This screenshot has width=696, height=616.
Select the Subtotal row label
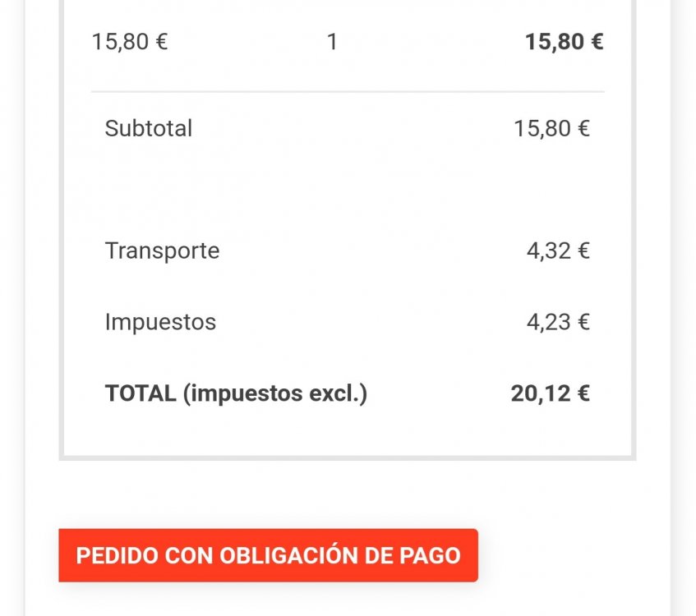pyautogui.click(x=149, y=128)
